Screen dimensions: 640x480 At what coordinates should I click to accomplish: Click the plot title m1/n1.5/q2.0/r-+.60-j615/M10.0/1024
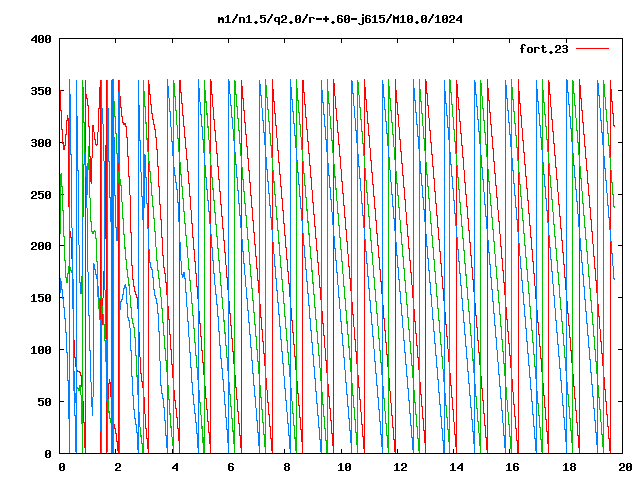[x=340, y=19]
